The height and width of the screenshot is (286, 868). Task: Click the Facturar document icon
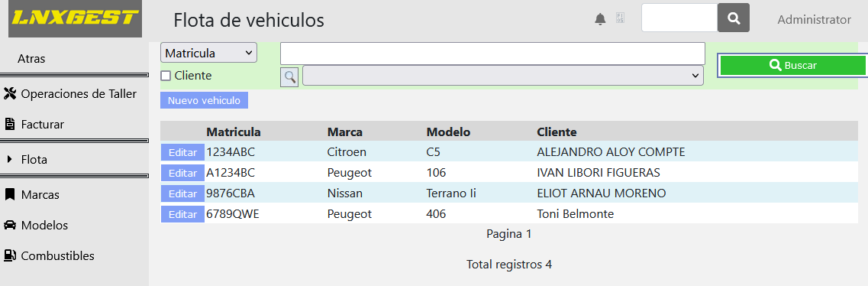click(10, 124)
